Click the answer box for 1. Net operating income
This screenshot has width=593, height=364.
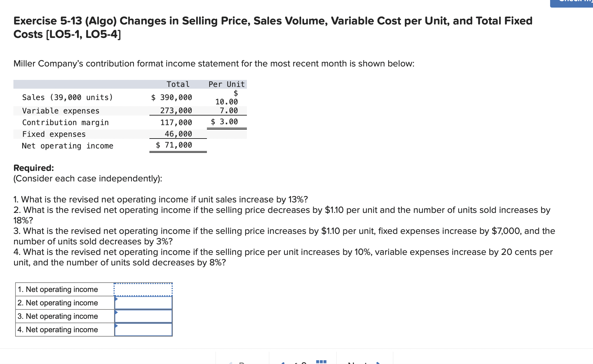click(x=143, y=289)
